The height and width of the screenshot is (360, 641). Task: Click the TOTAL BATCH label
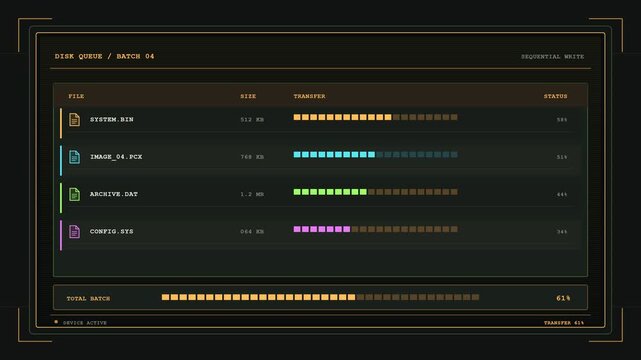pyautogui.click(x=88, y=298)
